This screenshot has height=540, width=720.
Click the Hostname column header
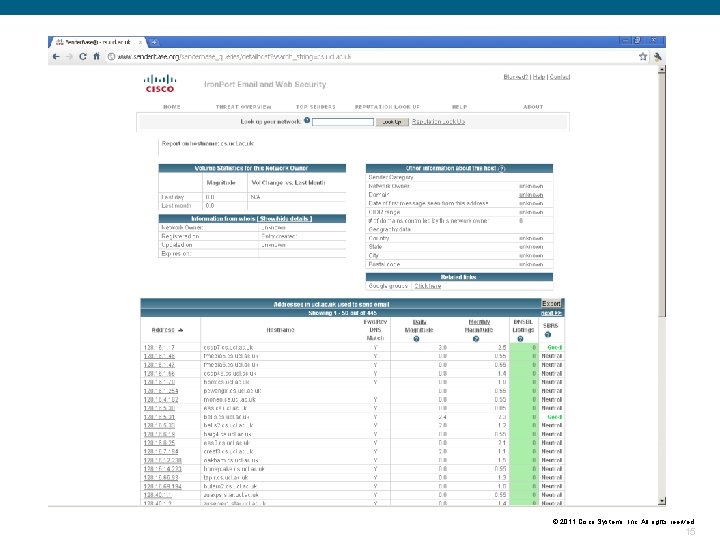[280, 330]
